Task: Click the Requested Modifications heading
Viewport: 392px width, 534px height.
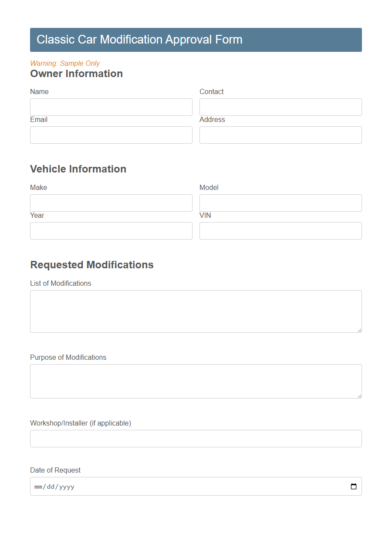Action: pyautogui.click(x=91, y=264)
